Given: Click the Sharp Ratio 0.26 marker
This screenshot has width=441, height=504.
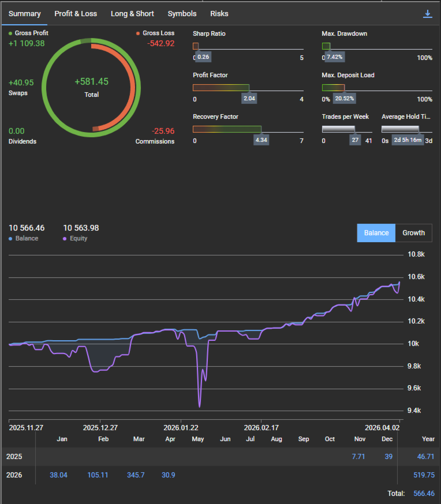Looking at the screenshot, I should click(203, 57).
